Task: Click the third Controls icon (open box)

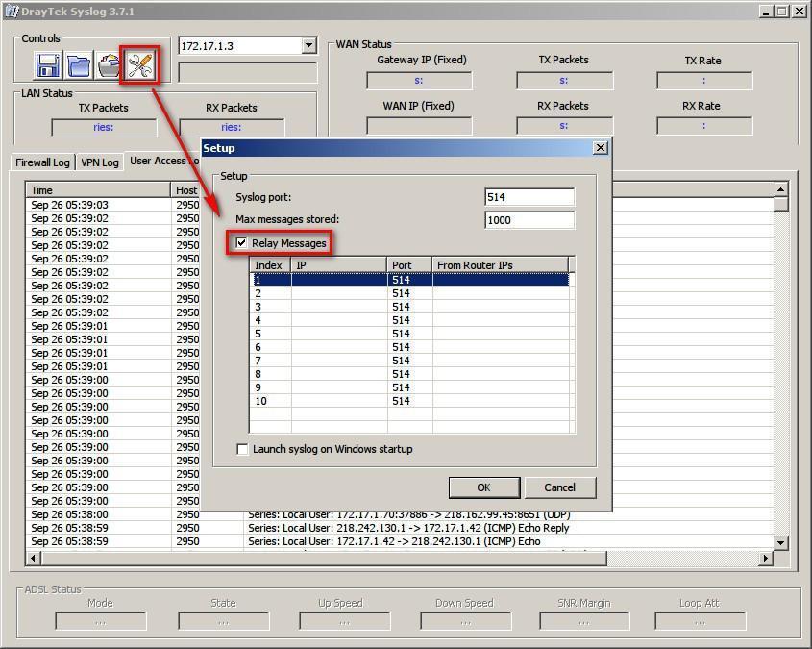Action: tap(109, 65)
